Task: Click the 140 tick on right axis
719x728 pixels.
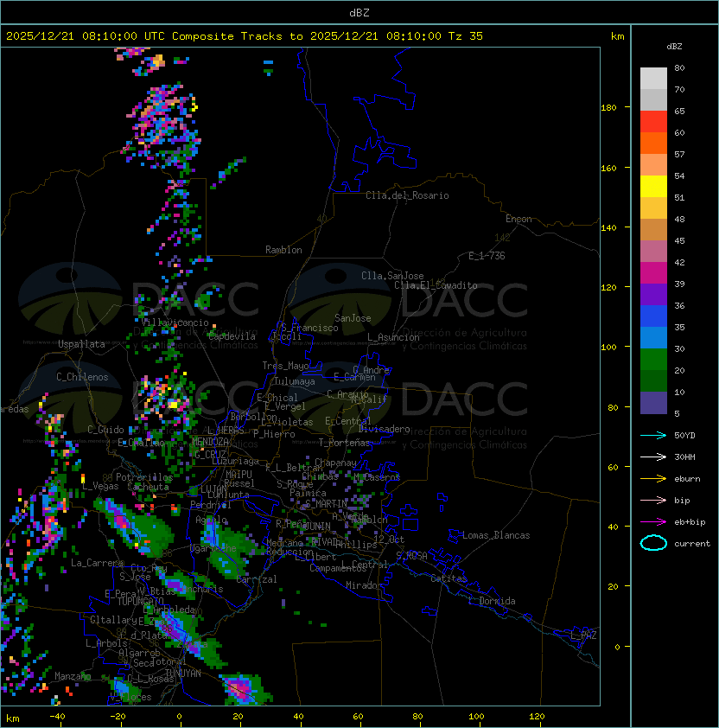Action: pyautogui.click(x=608, y=227)
